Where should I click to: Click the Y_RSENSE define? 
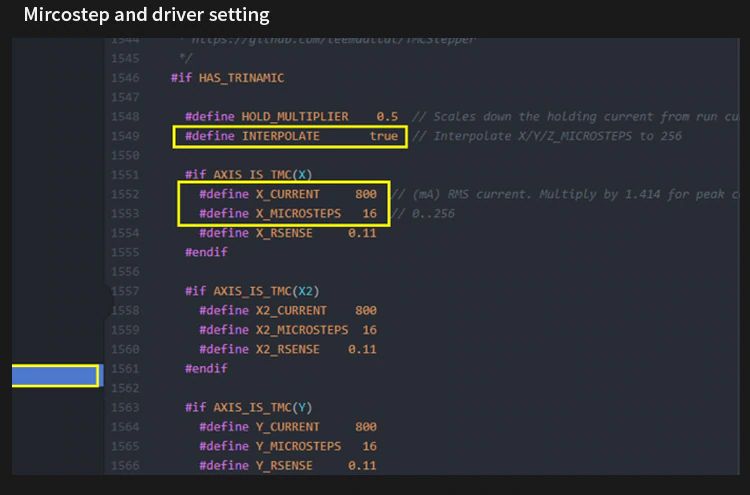point(288,465)
